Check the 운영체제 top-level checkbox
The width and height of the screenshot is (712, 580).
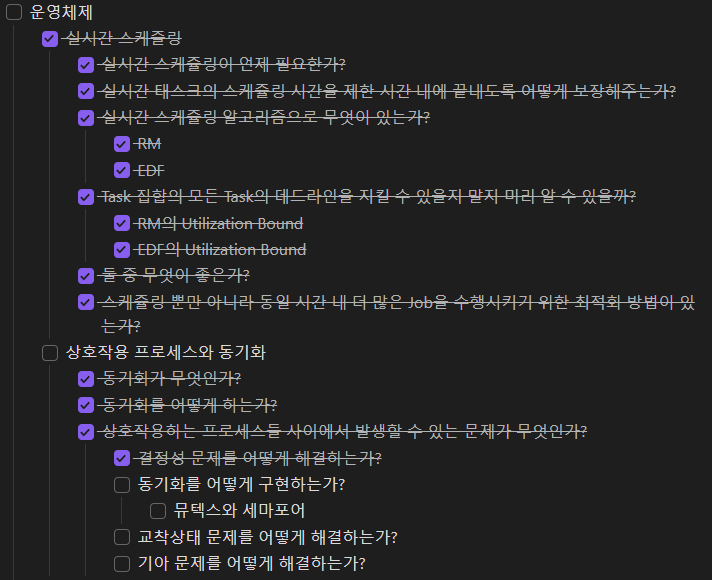(x=14, y=12)
